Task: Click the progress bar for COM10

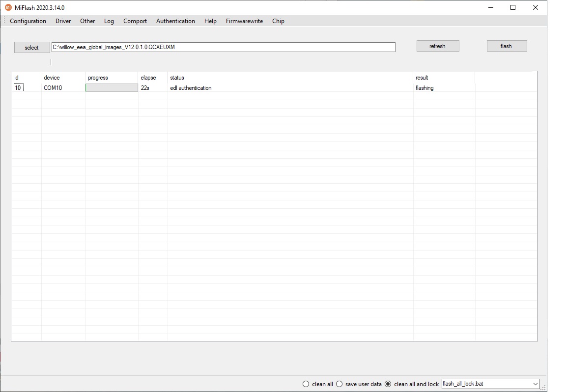Action: tap(112, 88)
